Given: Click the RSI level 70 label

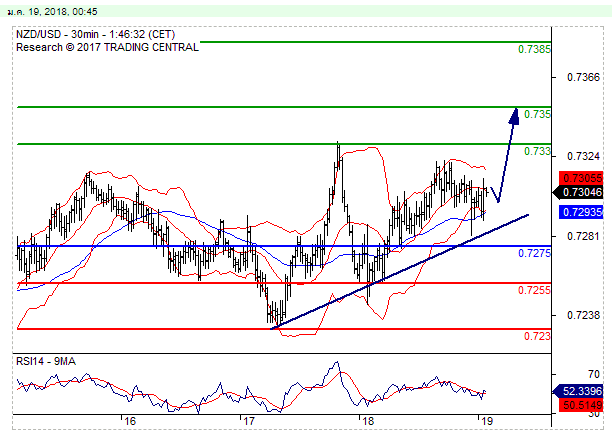Looking at the screenshot, I should click(x=594, y=375).
